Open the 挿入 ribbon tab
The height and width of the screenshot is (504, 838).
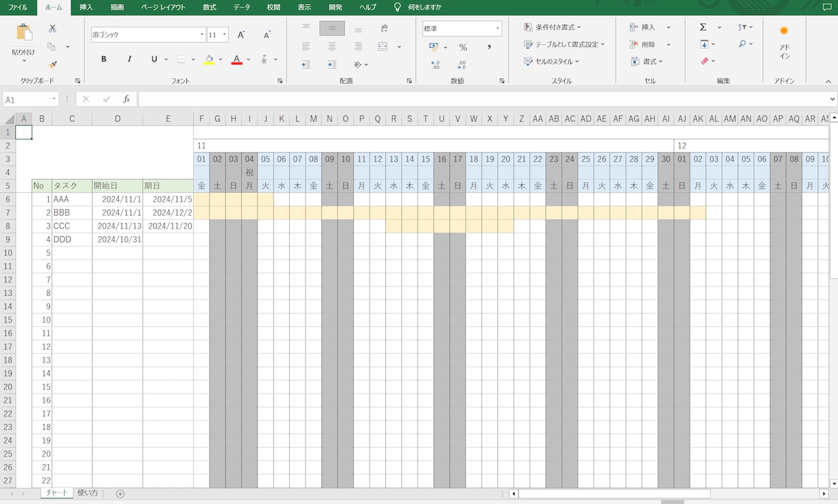[x=86, y=8]
